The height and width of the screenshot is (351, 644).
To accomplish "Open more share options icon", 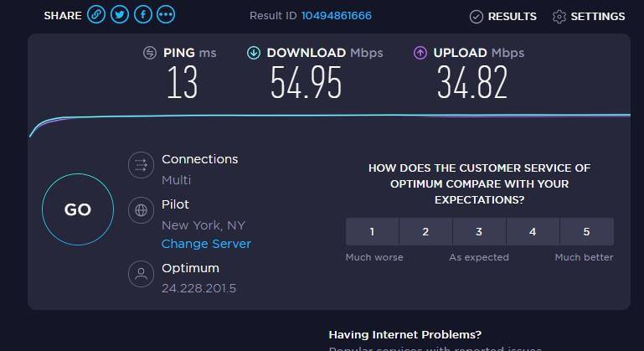I will 166,15.
